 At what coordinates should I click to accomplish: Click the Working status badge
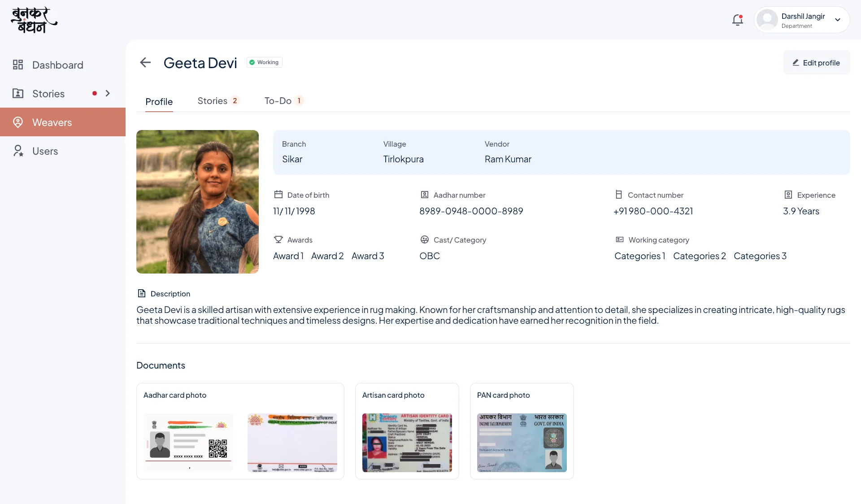[264, 62]
